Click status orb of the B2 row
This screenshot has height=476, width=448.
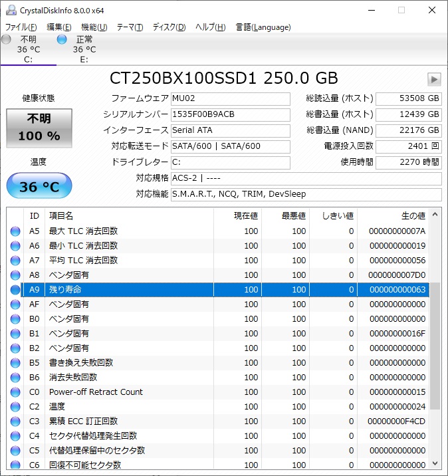pos(15,348)
